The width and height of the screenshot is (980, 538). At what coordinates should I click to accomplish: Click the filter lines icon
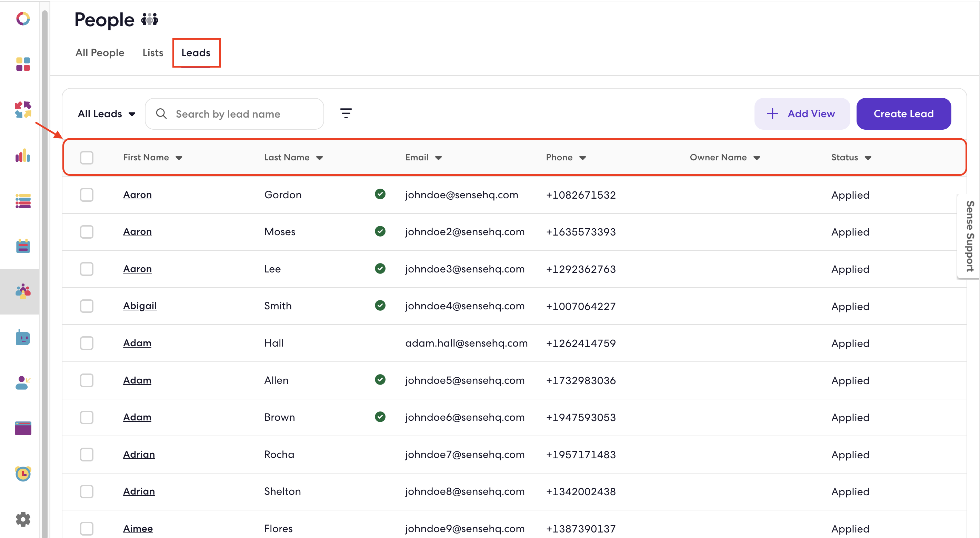pos(346,113)
